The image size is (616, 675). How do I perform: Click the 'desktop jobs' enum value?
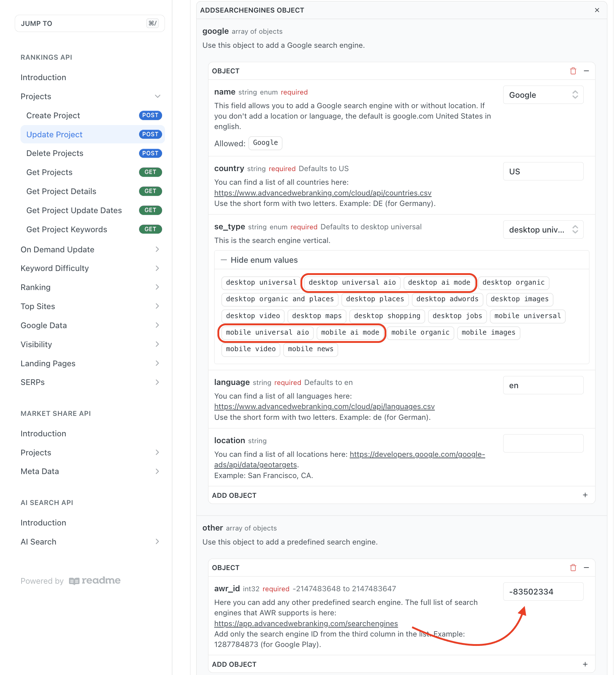point(458,316)
